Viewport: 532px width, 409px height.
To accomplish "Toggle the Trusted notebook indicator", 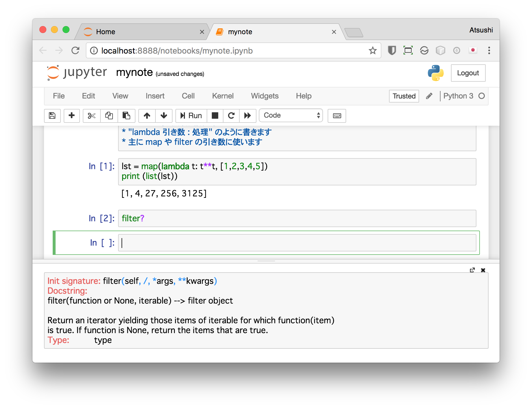I will (404, 96).
